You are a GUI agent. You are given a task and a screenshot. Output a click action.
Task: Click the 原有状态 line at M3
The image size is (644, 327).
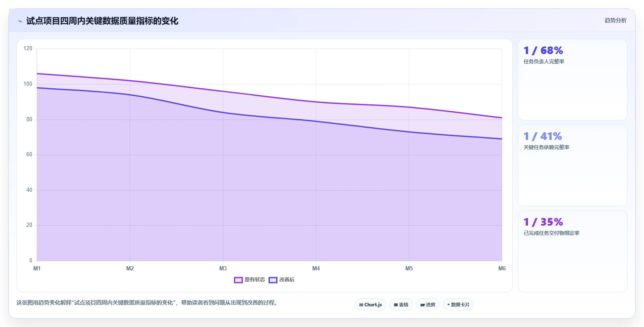pyautogui.click(x=223, y=91)
